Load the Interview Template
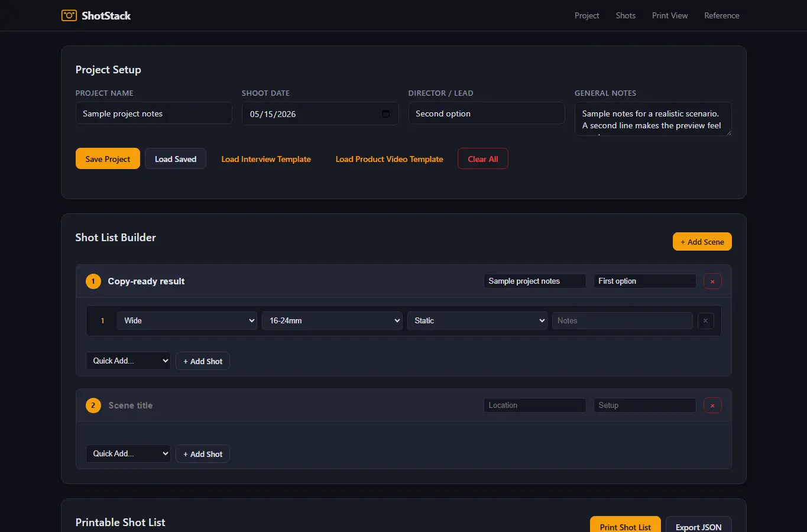This screenshot has height=532, width=807. [x=266, y=158]
